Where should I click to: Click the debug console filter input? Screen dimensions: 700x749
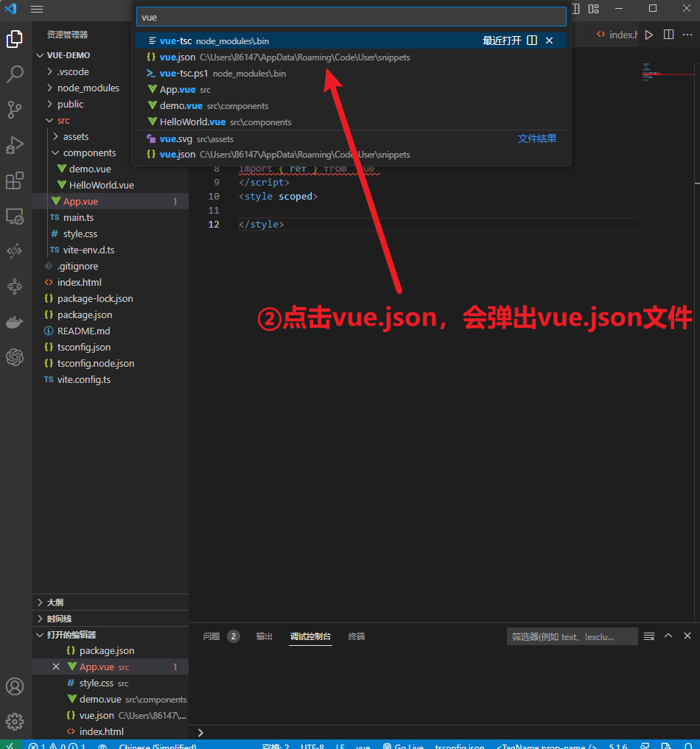pos(572,636)
